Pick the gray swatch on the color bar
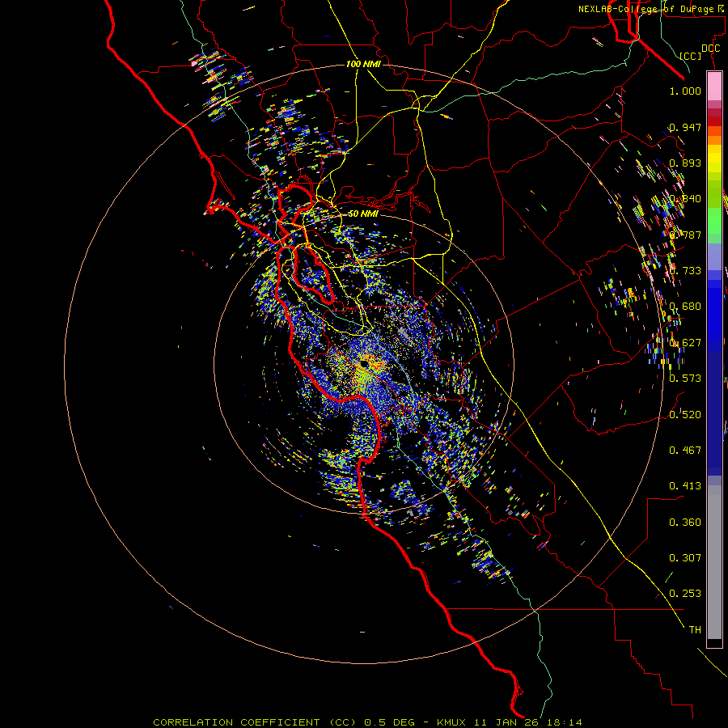Image resolution: width=728 pixels, height=728 pixels. click(x=714, y=562)
